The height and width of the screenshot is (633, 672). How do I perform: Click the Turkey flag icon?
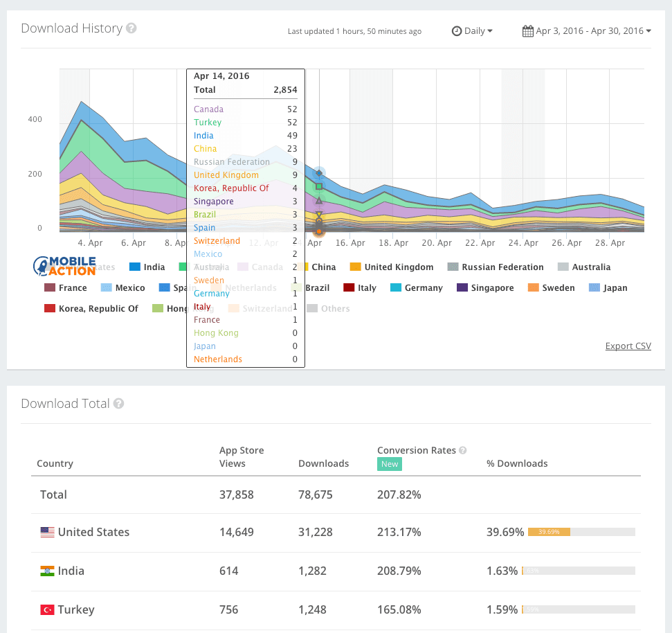47,610
